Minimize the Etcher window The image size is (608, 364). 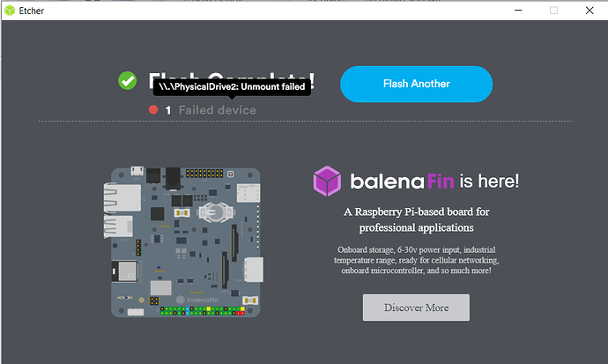coord(518,11)
